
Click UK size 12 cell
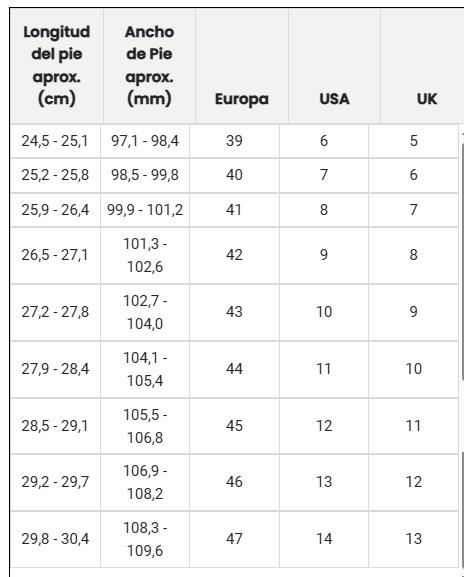click(x=414, y=482)
